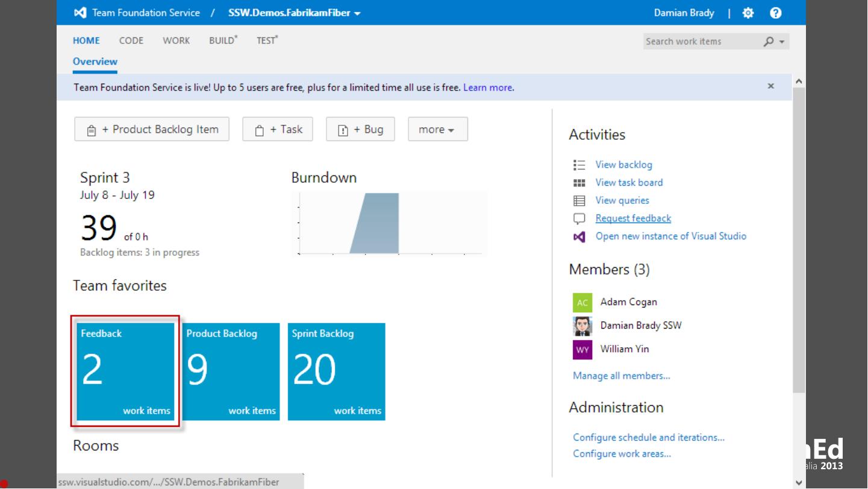Screen dimensions: 868x489
Task: Expand the search options dropdown arrow
Action: click(x=782, y=42)
